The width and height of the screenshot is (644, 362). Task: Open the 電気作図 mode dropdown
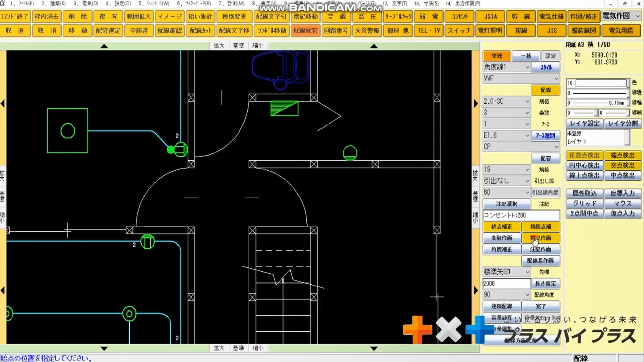[621, 16]
